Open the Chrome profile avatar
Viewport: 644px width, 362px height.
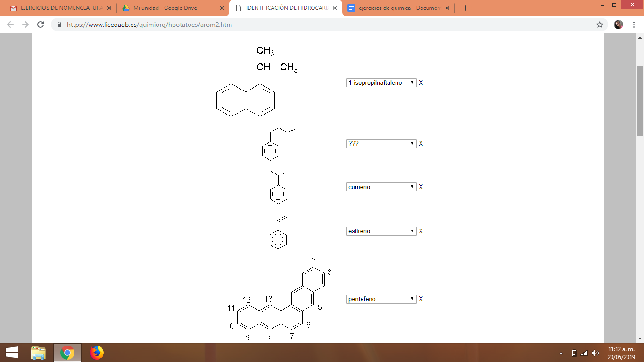point(619,25)
